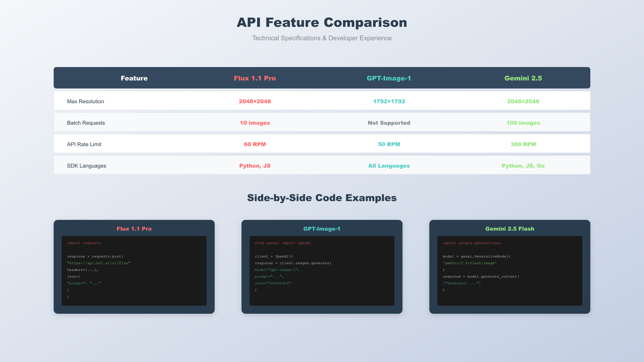Click the "Max Resolution" row label

click(x=85, y=101)
